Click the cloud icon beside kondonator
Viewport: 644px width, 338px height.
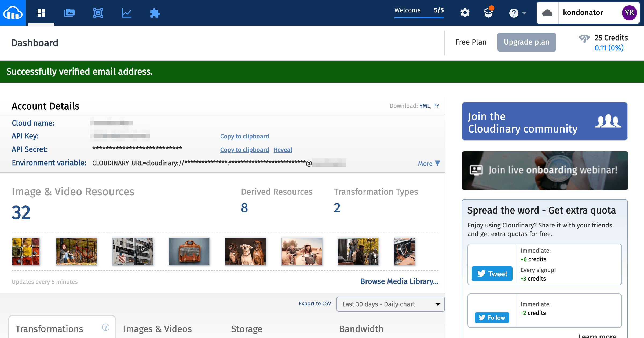[547, 13]
